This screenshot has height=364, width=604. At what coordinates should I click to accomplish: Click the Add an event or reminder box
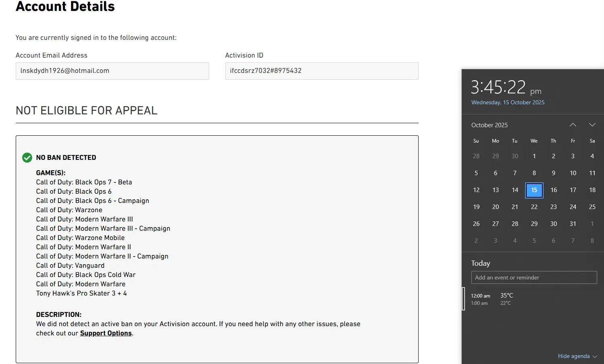pos(534,277)
